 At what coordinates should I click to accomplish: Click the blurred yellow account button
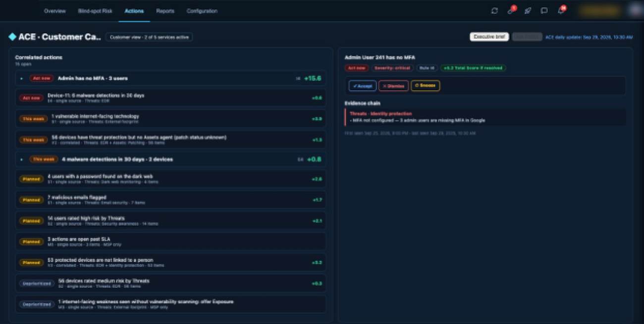(600, 10)
